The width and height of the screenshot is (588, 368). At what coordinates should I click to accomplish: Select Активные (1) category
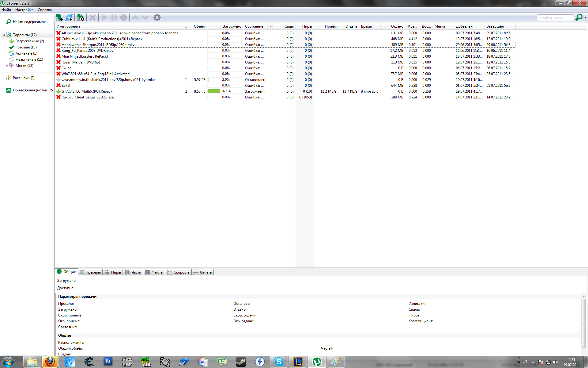(23, 53)
